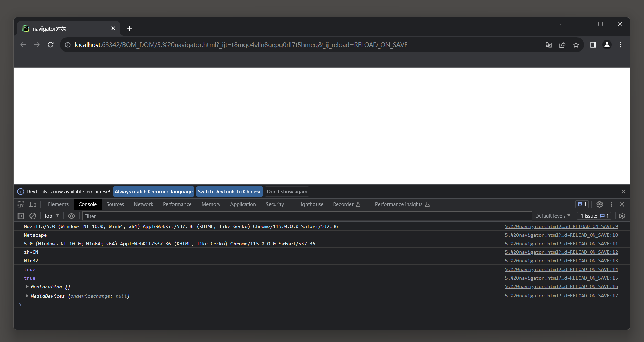
Task: Reload the navigator page
Action: [x=50, y=45]
